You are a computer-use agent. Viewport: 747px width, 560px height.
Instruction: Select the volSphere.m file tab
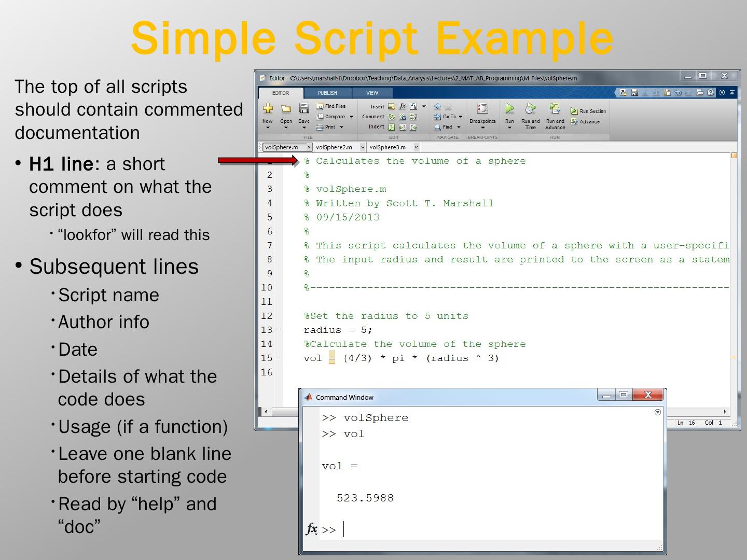[x=287, y=147]
